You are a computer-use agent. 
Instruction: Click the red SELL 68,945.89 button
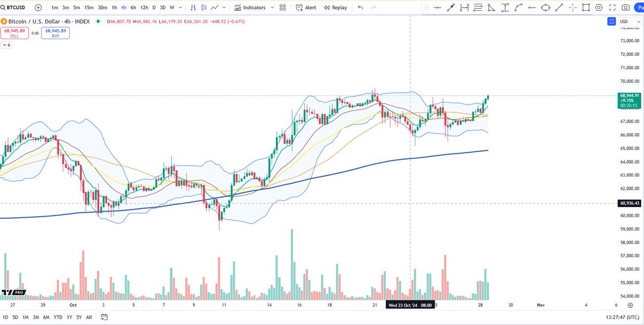[14, 33]
